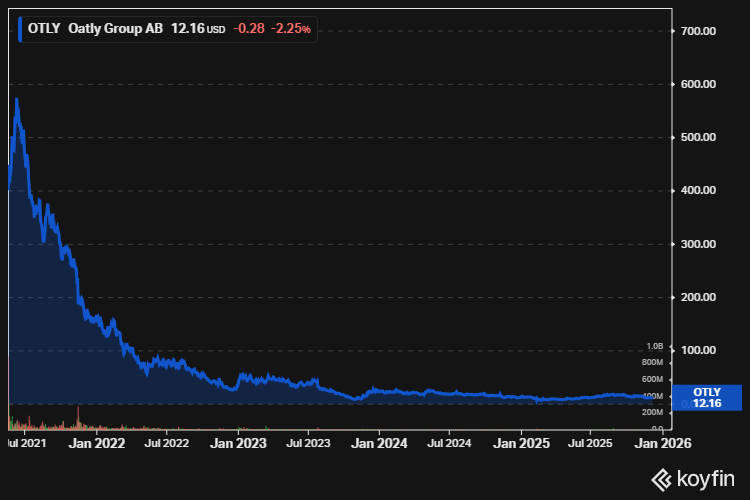Select the OTLY ticker symbol in legend
Screen dimensions: 750x500
tap(46, 30)
